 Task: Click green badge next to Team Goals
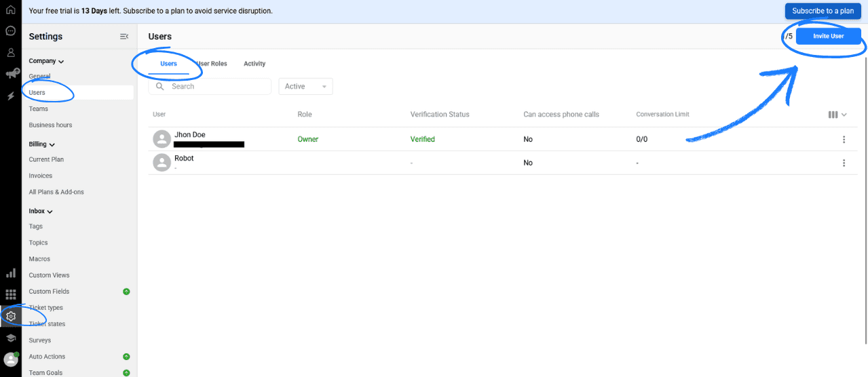[x=126, y=373]
